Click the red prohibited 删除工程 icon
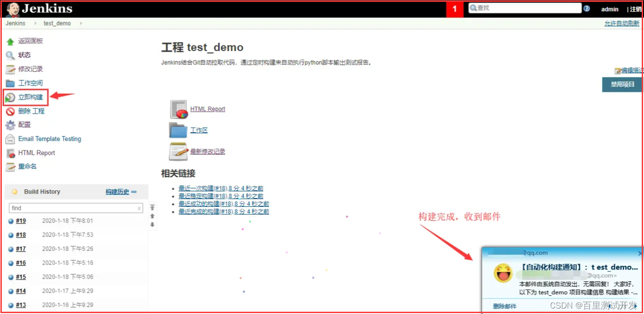The width and height of the screenshot is (644, 314). point(10,111)
